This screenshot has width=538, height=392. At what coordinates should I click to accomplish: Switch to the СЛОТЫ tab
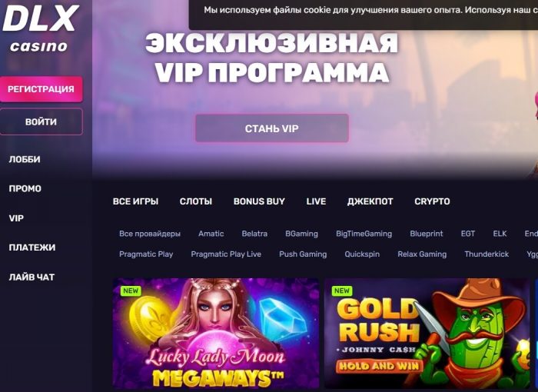[196, 201]
